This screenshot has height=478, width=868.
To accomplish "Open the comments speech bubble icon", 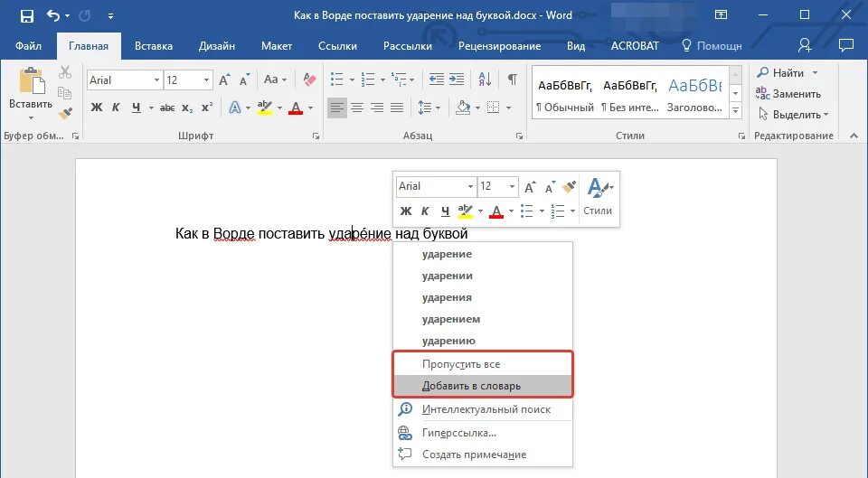I will coord(846,45).
